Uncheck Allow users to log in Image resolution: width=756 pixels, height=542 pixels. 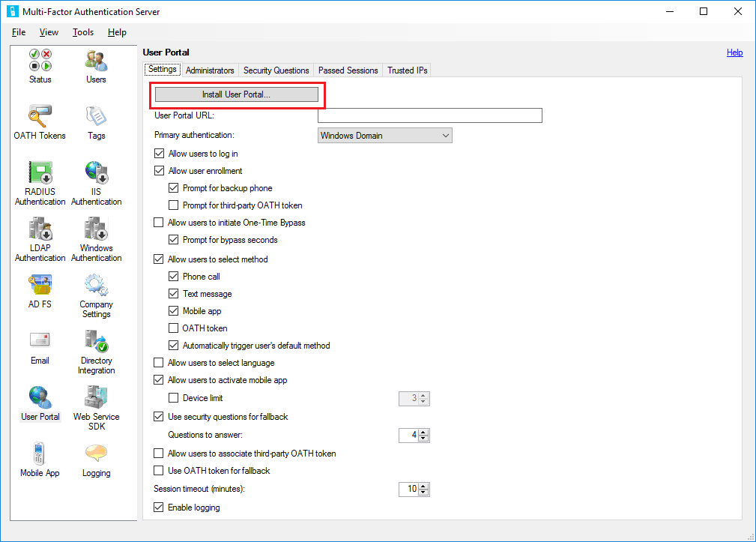159,153
